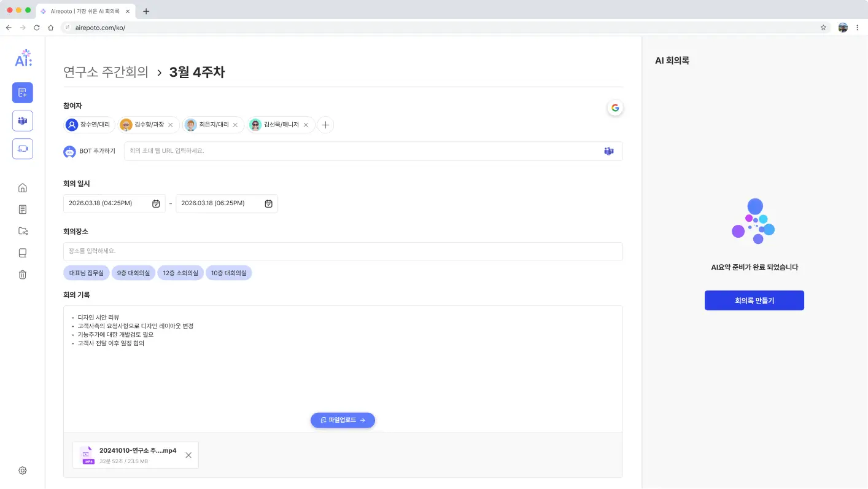Viewport: 868px width, 489px height.
Task: Select the 9층 대회의실 location chip
Action: pos(133,273)
